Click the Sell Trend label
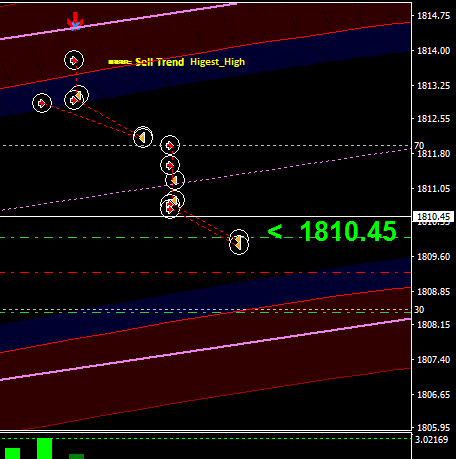Screen dimensions: 456x459 coord(160,62)
